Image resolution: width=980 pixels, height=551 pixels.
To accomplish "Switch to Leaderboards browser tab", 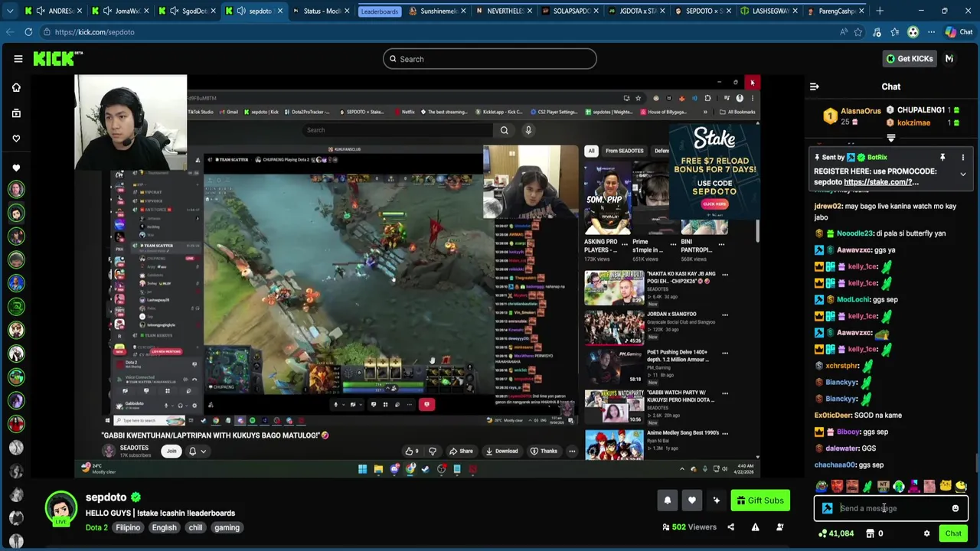I will coord(380,11).
